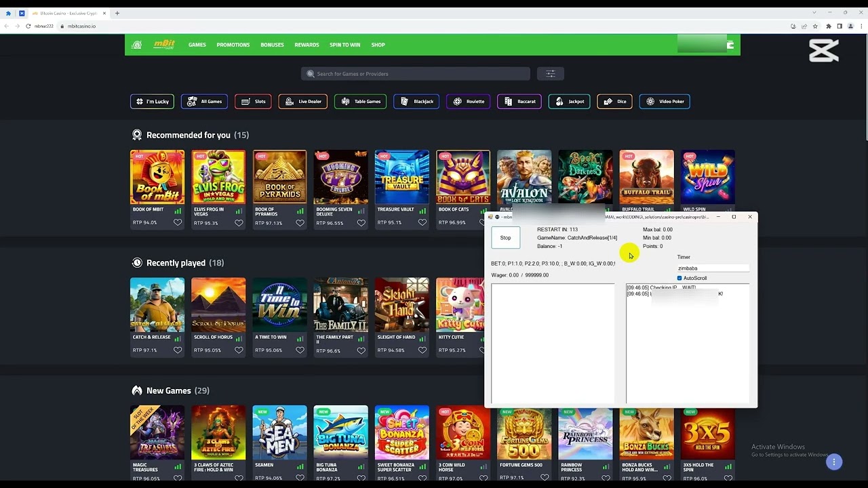Screen dimensions: 868x488
Task: Click volatility bars on Scroll of Horus card
Action: 239,338
